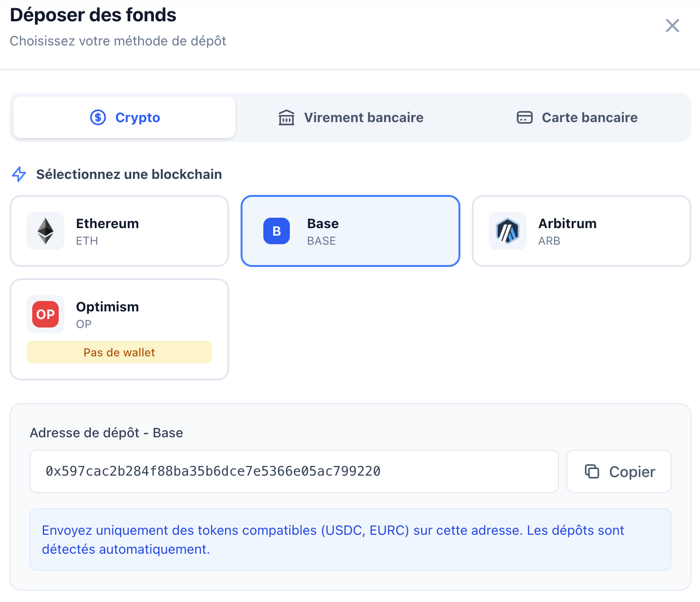Close the Déposer des fonds dialog
Viewport: 700px width, 602px height.
pyautogui.click(x=673, y=26)
